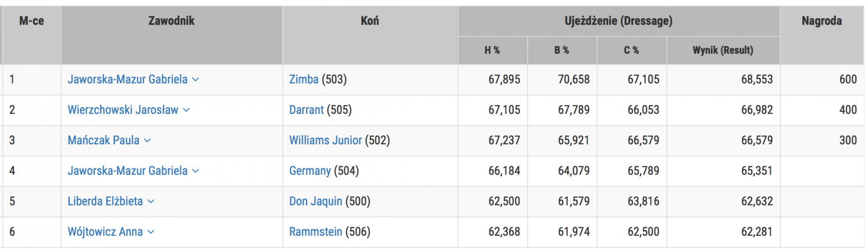Click the Koń column header
Viewport: 868px width, 251px height.
[x=370, y=21]
